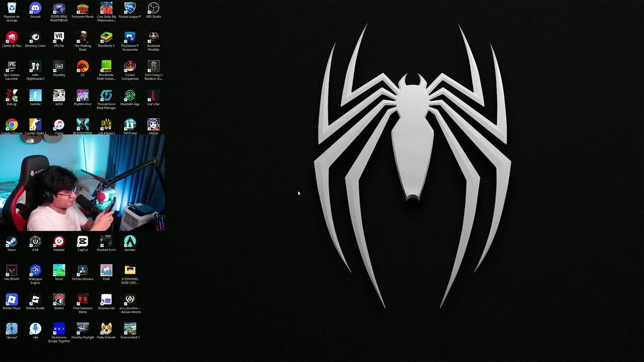Screen dimensions: 644x362
Task: Click the webcam overlay video
Action: click(82, 183)
